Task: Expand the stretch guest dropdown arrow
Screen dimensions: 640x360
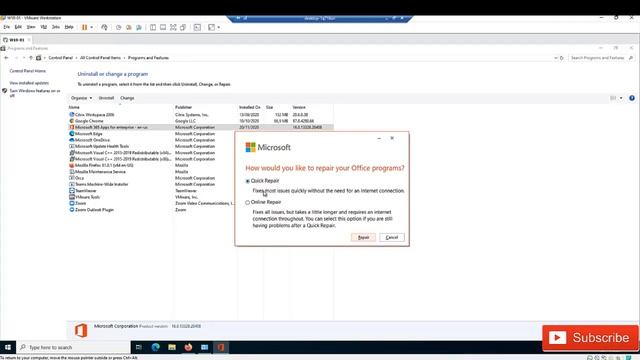Action: coord(219,27)
